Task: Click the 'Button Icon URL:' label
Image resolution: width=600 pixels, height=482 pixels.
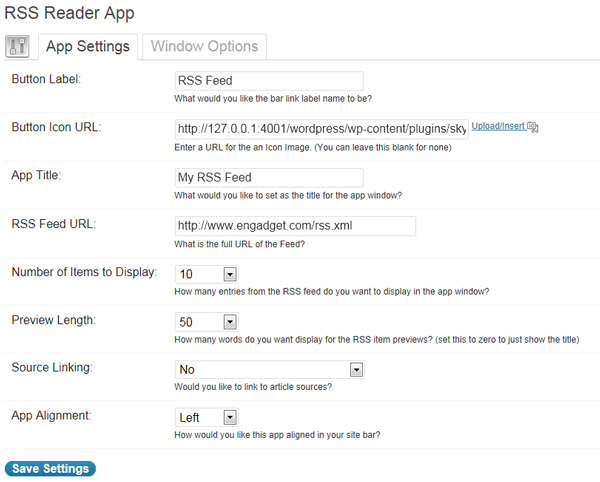Action: (56, 127)
